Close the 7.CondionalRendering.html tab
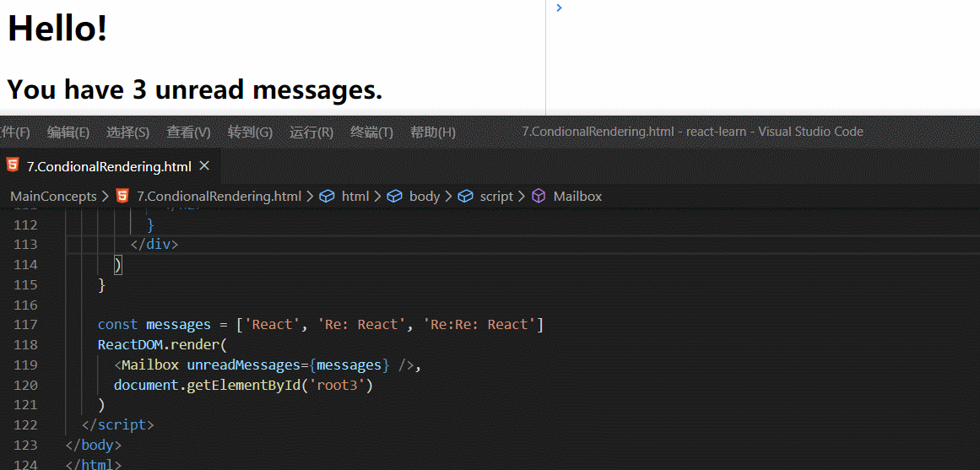Image resolution: width=980 pixels, height=470 pixels. (x=203, y=166)
